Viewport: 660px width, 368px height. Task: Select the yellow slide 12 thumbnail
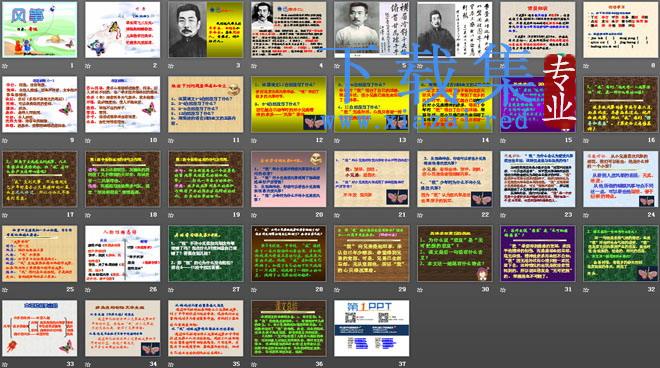point(289,104)
